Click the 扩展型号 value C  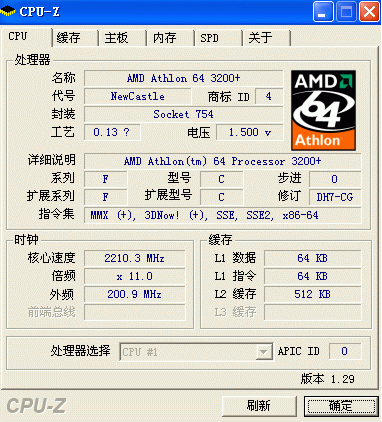(x=221, y=197)
